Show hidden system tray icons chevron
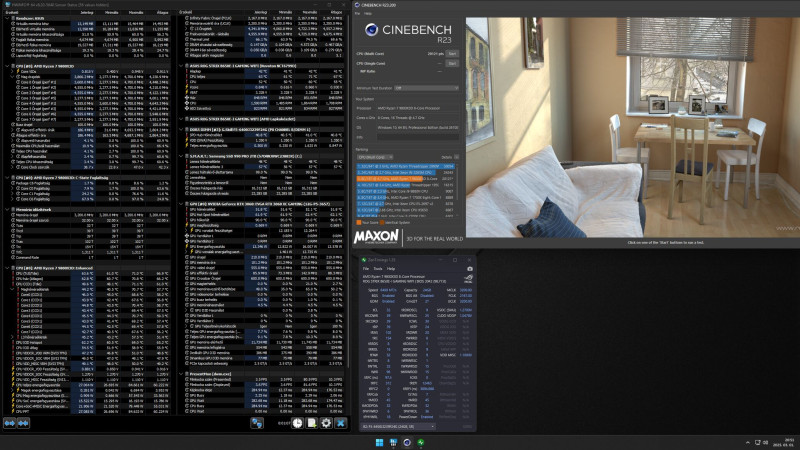Viewport: 800px width, 450px height. [748, 442]
